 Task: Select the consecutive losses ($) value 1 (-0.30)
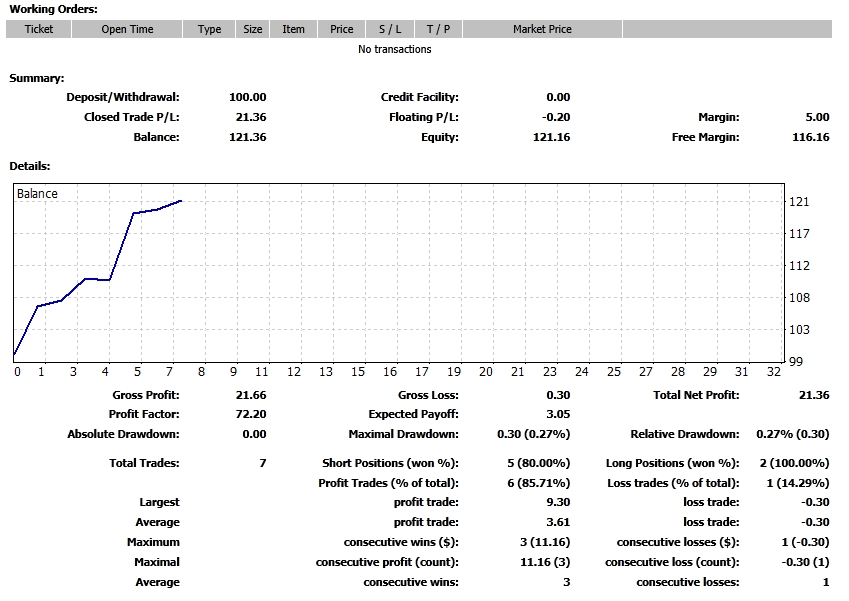[805, 543]
